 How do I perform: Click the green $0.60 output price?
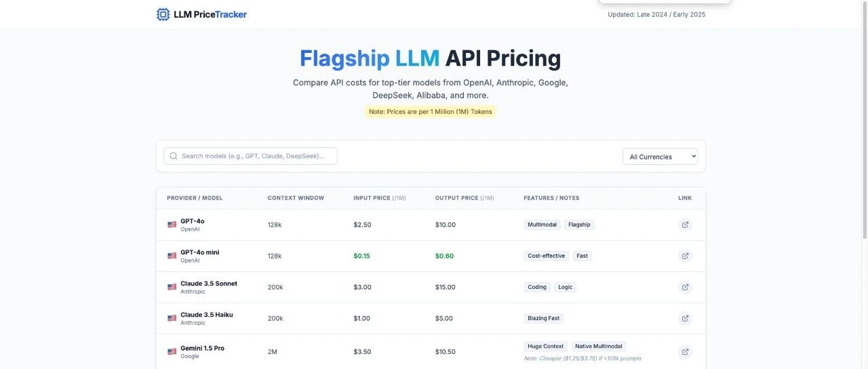click(444, 256)
